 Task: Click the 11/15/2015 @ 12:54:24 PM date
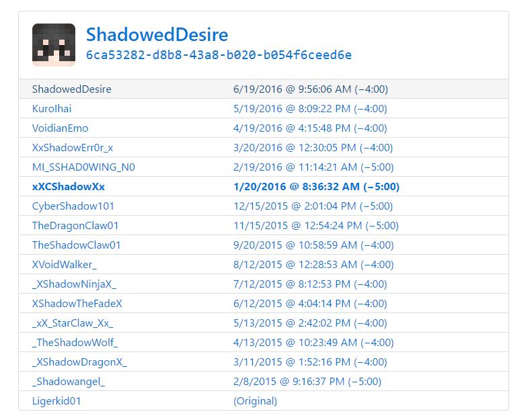[x=316, y=226]
